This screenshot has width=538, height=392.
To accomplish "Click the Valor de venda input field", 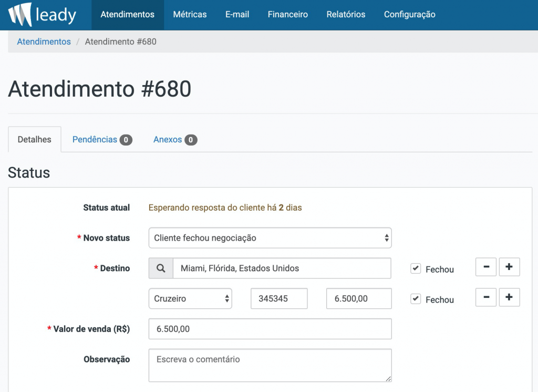I will [270, 329].
